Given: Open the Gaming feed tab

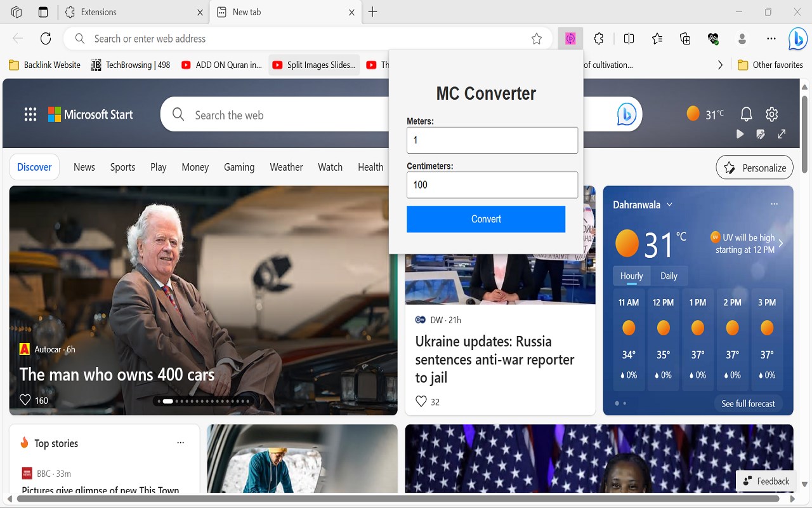Looking at the screenshot, I should coord(239,167).
